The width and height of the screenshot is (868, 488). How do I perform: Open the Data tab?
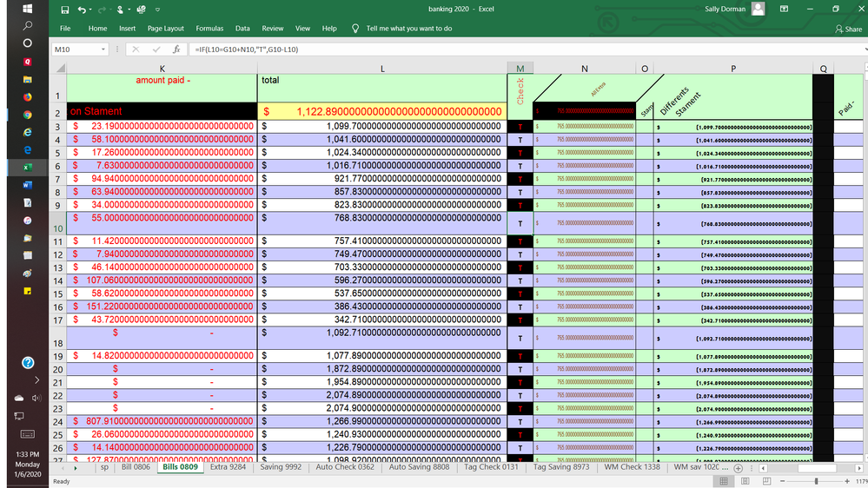coord(242,28)
